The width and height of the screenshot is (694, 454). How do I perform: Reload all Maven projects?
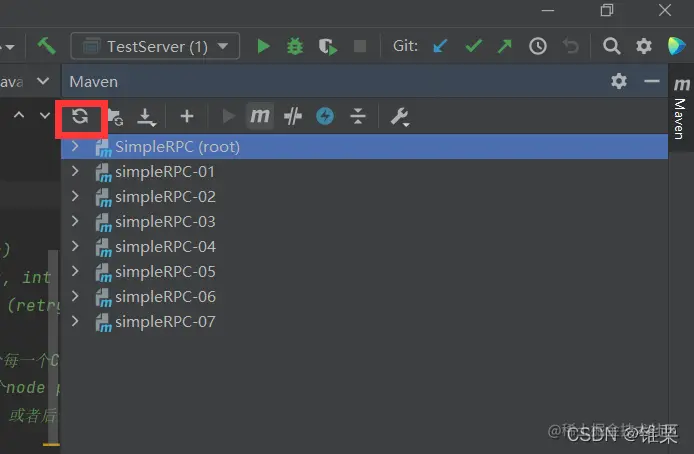(80, 116)
